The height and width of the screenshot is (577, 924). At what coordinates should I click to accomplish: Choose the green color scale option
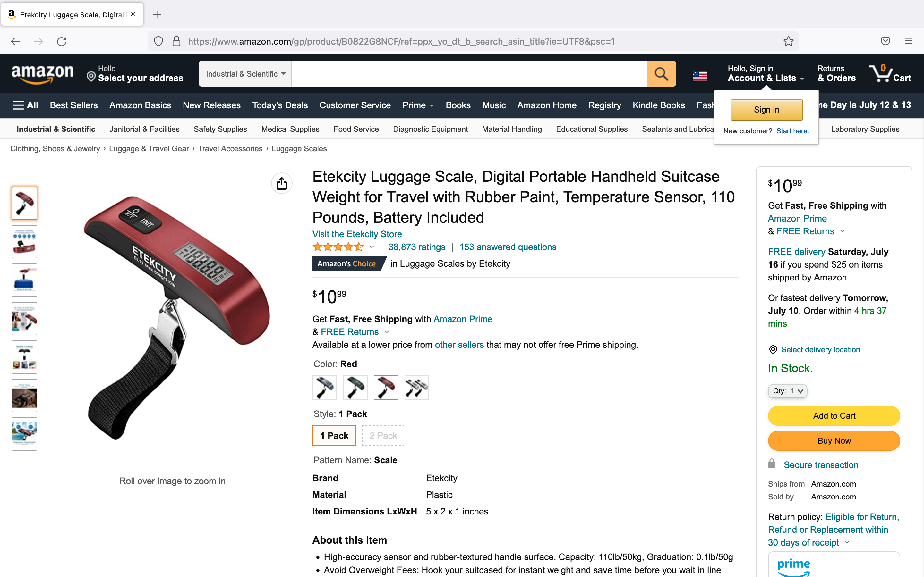(x=355, y=387)
